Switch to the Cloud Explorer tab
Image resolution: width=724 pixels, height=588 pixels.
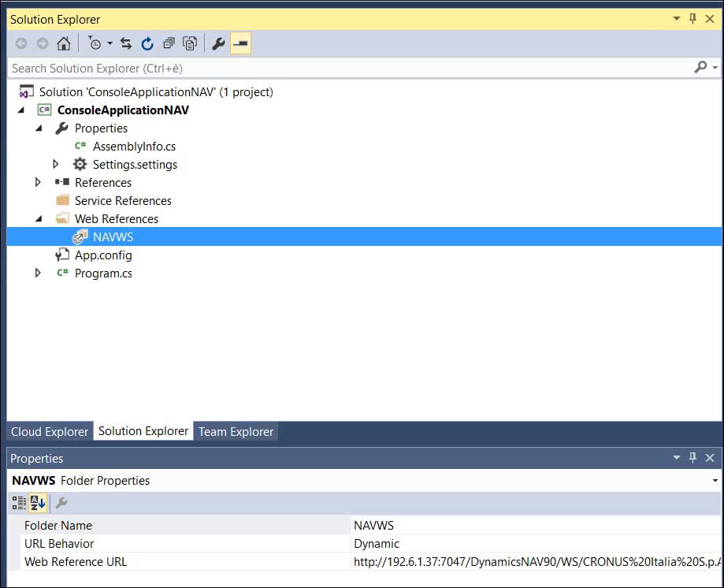pos(50,432)
